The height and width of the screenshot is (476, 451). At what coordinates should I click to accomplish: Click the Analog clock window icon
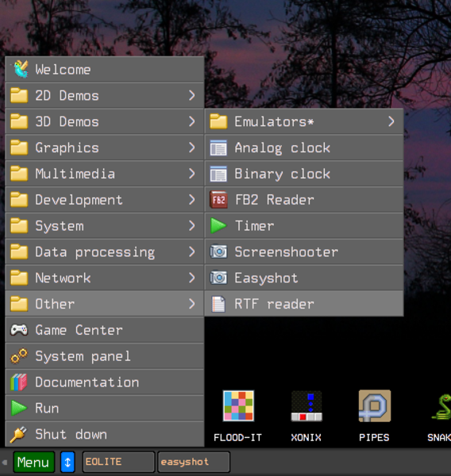pyautogui.click(x=218, y=148)
